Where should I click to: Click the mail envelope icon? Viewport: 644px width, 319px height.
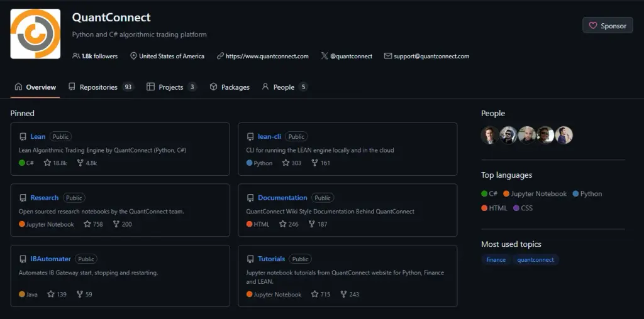(387, 56)
